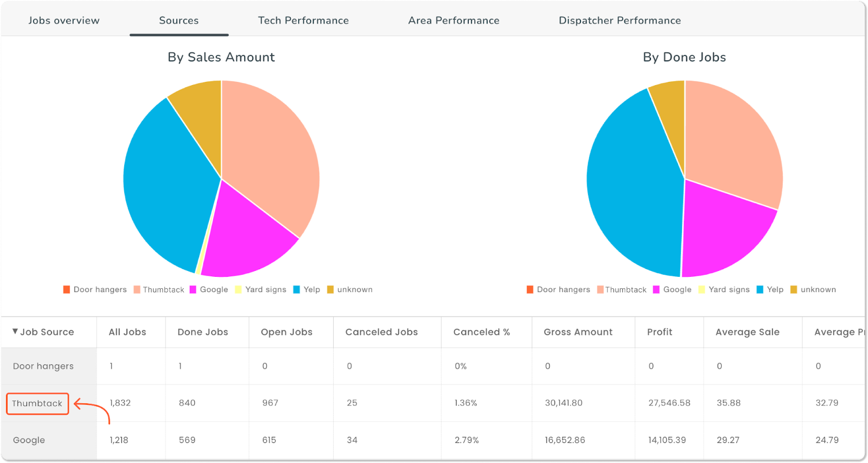
Task: Select Dispatcher Performance tab
Action: [620, 21]
